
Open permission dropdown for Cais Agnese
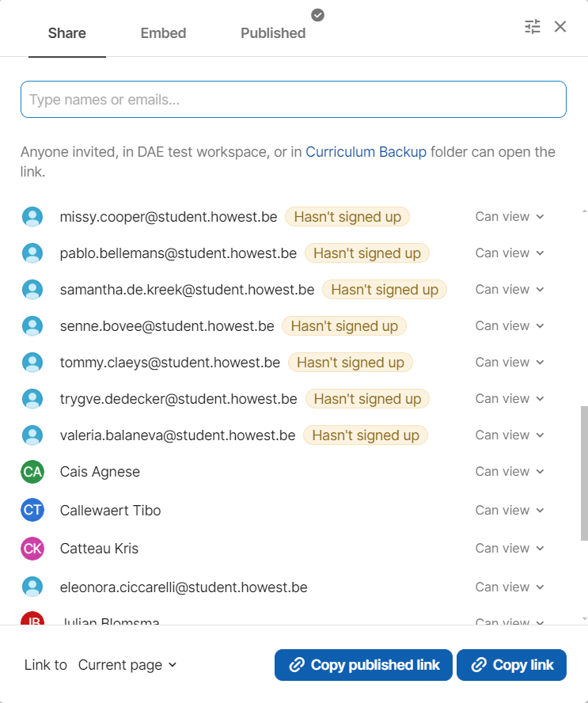click(x=510, y=472)
